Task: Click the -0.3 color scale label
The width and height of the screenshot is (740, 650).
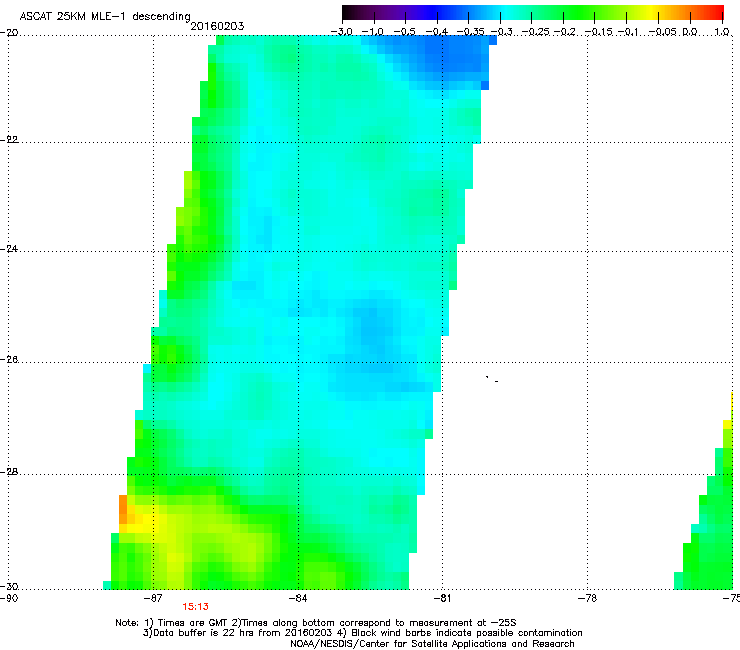Action: tap(502, 32)
